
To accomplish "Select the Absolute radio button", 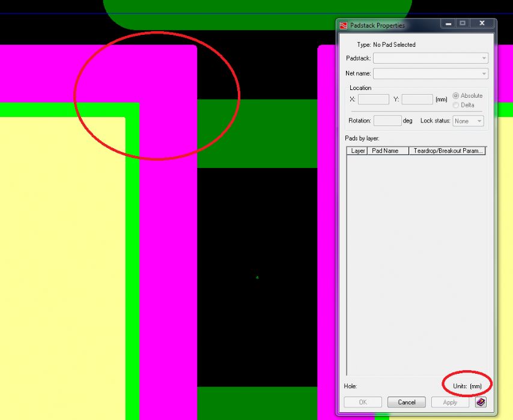I will click(456, 96).
